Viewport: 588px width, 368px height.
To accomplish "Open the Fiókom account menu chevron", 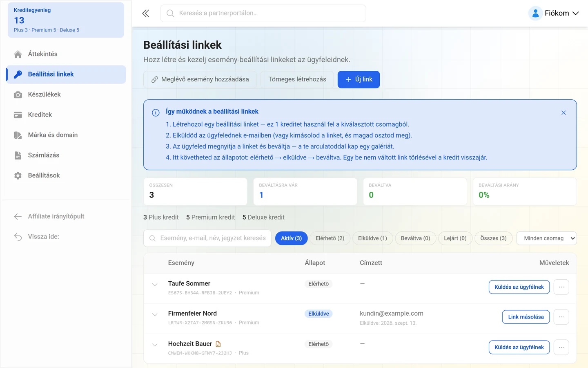I will pyautogui.click(x=575, y=13).
